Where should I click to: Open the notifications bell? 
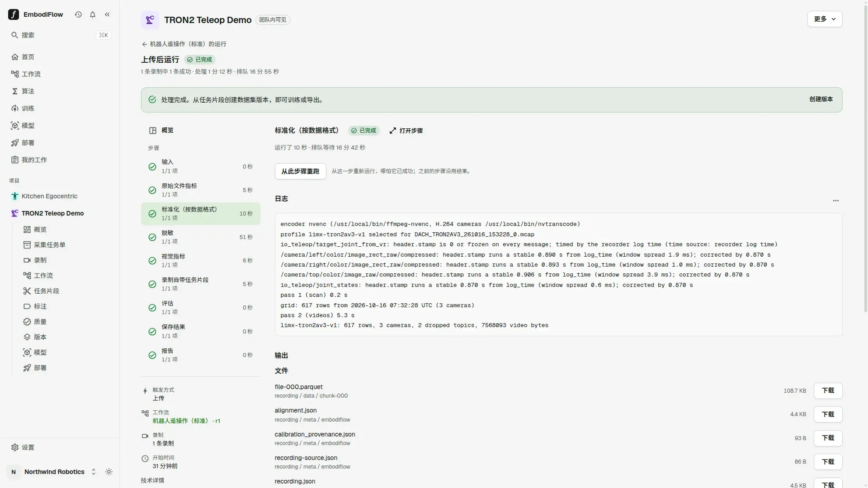point(93,14)
